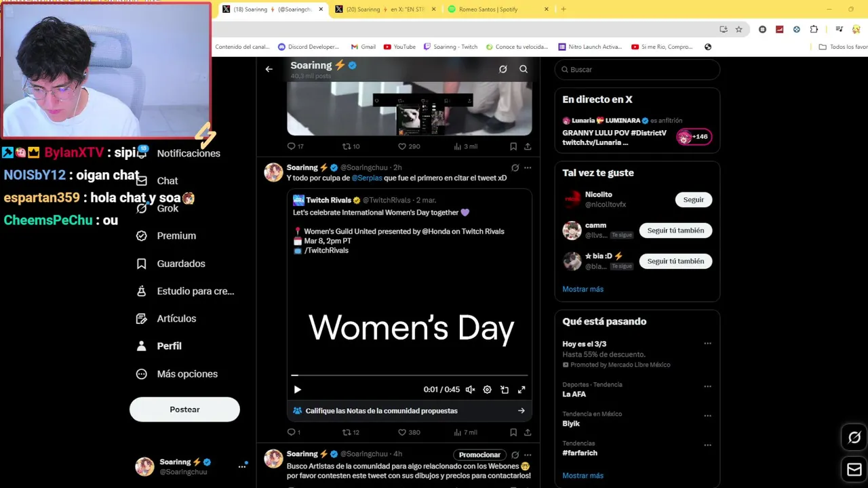This screenshot has height=488, width=868.
Task: Open Discord Developer bookmark
Action: click(309, 47)
